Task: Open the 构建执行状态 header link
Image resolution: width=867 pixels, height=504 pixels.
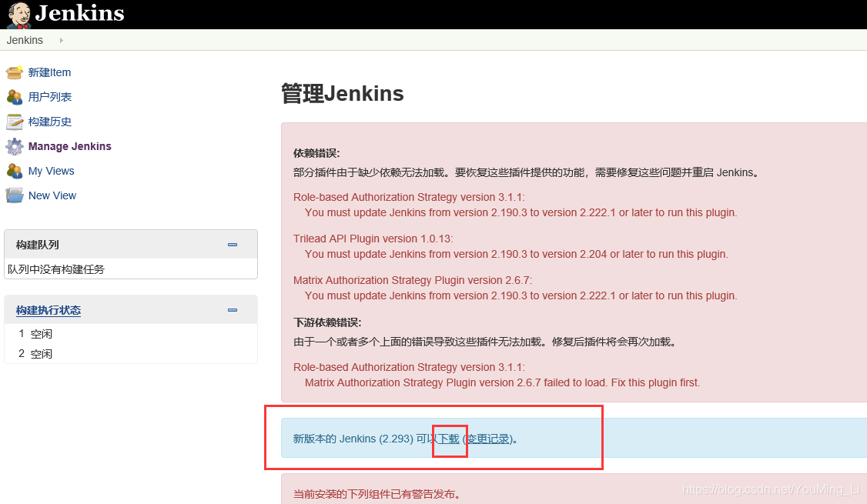Action: (48, 310)
